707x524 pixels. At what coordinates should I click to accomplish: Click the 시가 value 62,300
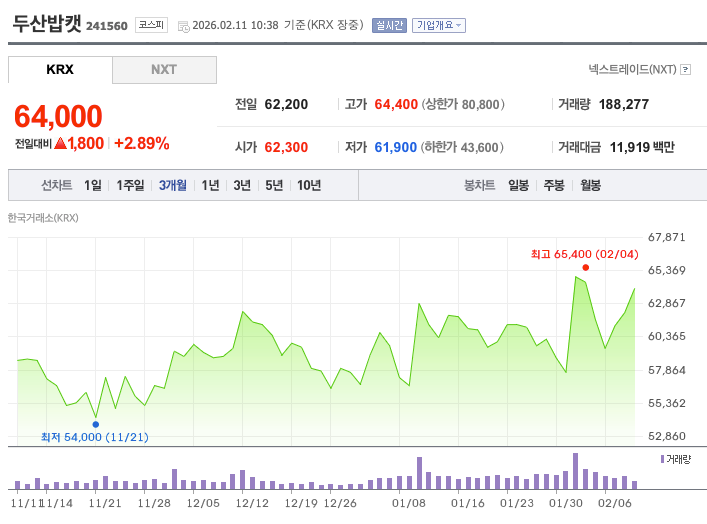[286, 147]
